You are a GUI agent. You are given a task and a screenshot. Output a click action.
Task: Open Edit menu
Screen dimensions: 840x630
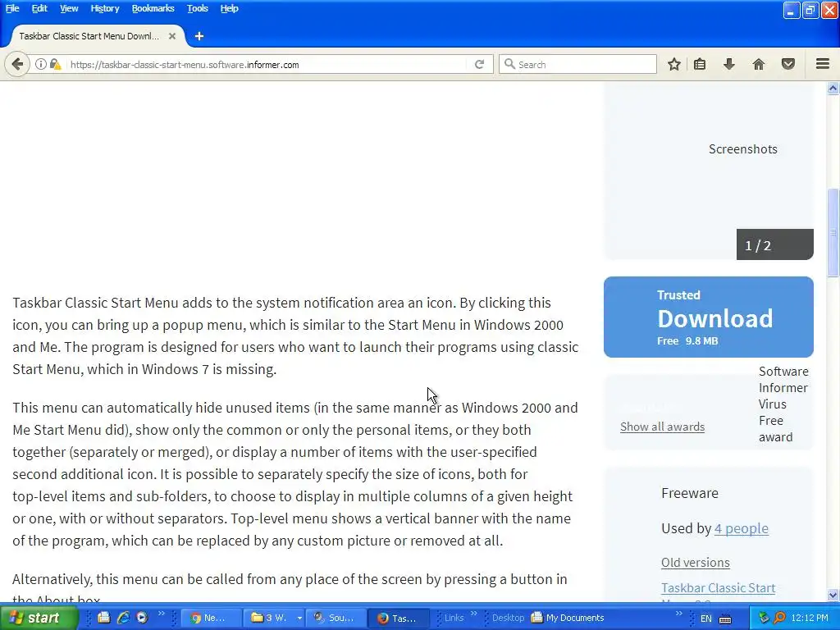[39, 8]
